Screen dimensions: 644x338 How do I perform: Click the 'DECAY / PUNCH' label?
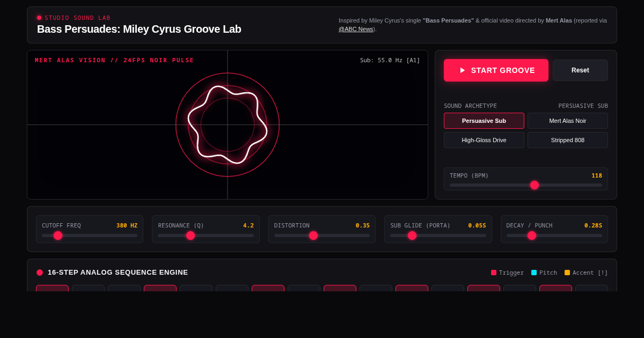coord(529,226)
